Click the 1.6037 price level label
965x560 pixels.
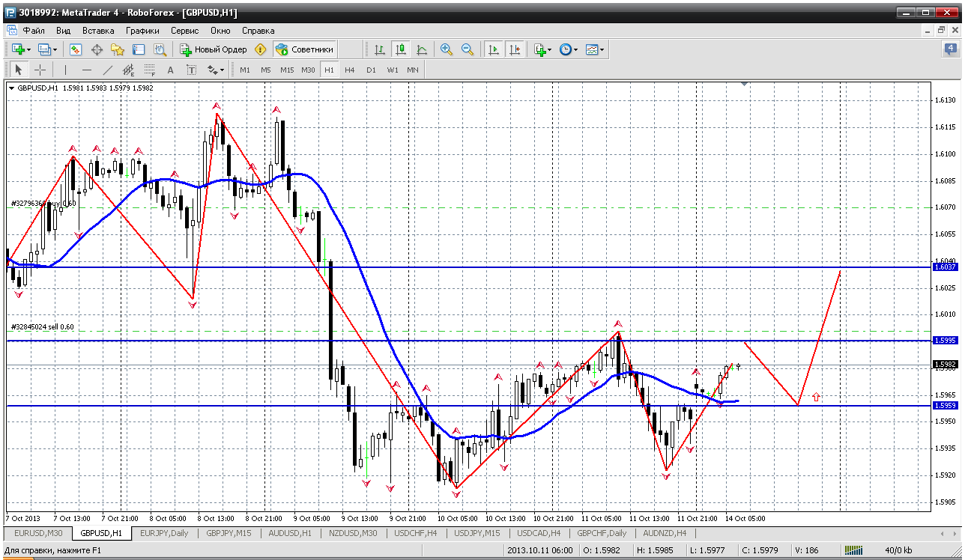[945, 267]
